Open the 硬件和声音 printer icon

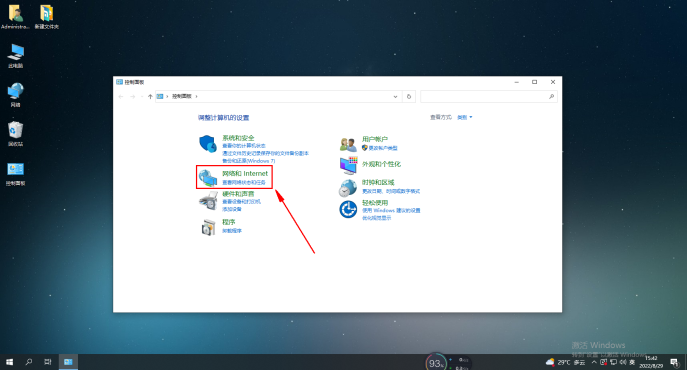[x=208, y=201]
